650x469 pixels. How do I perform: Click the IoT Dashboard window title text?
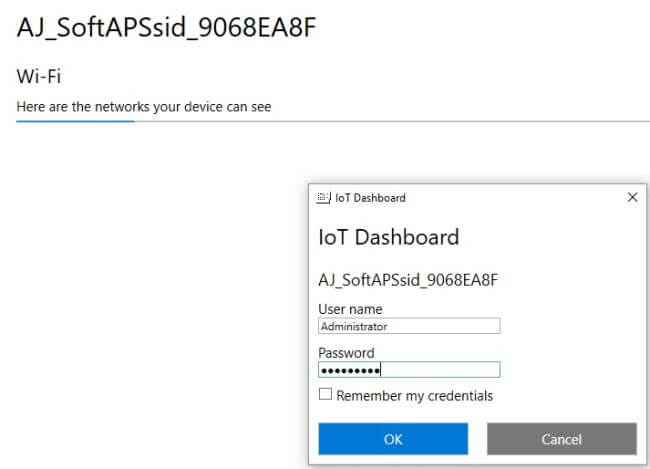tap(370, 198)
